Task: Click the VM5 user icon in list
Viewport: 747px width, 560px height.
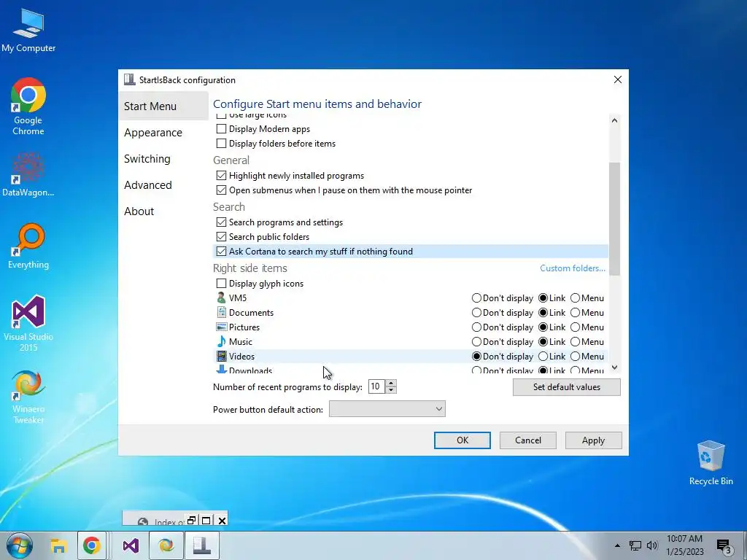Action: coord(221,298)
